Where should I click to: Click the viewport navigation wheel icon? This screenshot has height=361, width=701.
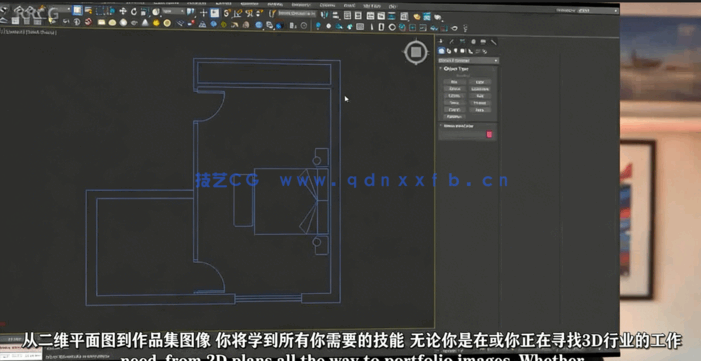(x=416, y=52)
